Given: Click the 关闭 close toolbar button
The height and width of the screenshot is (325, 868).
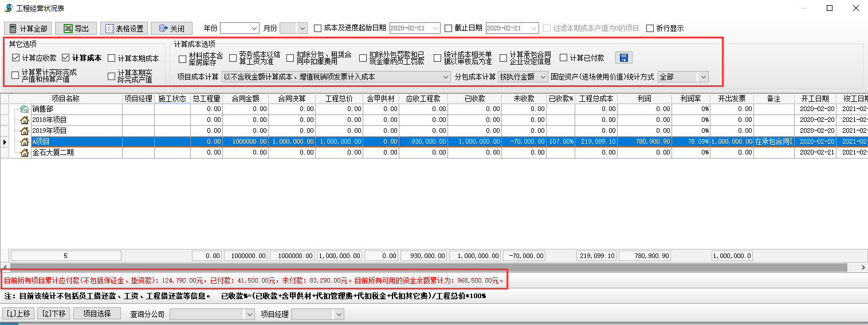Looking at the screenshot, I should [x=171, y=29].
